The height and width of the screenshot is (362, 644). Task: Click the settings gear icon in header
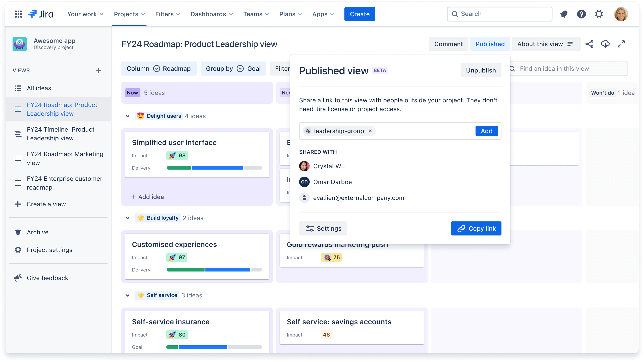[x=599, y=14]
